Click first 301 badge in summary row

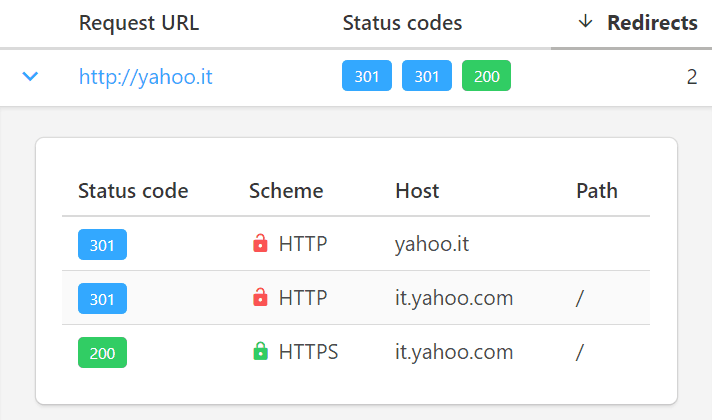[367, 75]
